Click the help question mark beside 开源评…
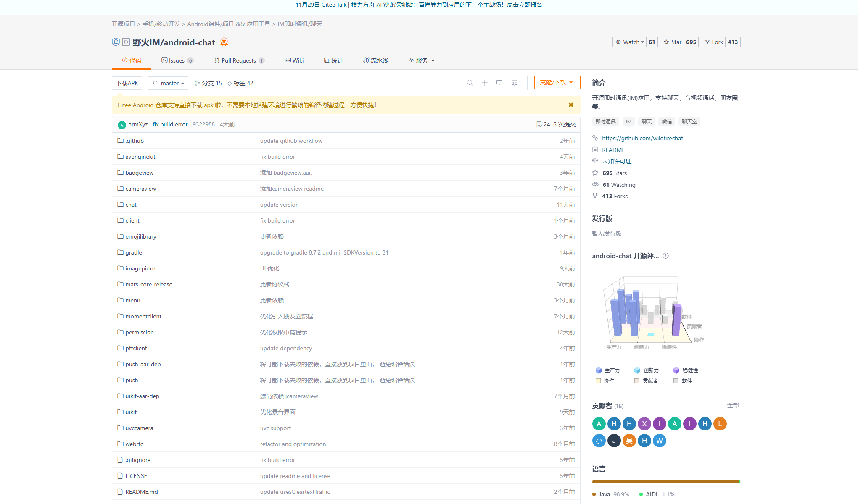Viewport: 858px width, 504px height. pyautogui.click(x=665, y=256)
